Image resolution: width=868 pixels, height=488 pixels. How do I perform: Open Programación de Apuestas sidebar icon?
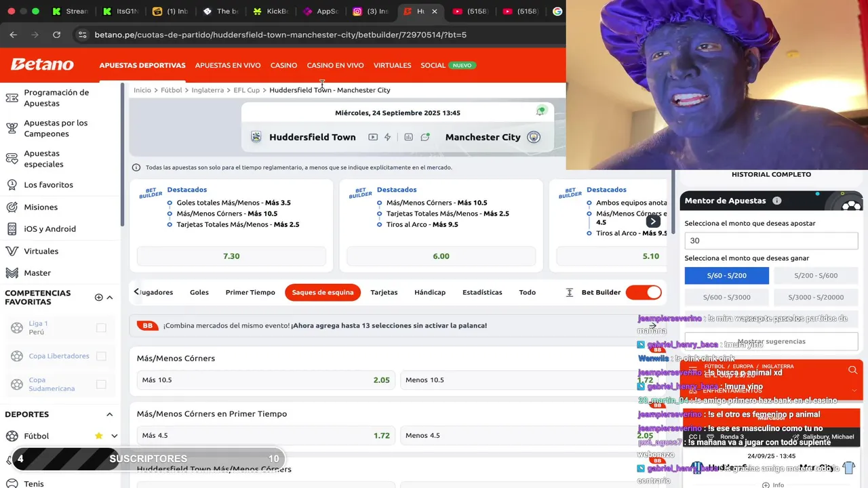point(12,98)
